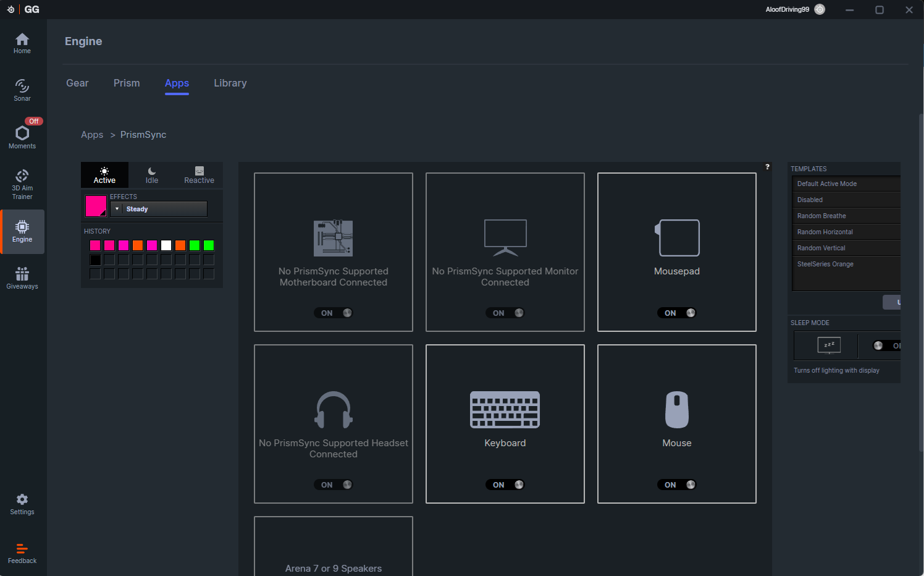Select the Idle lighting mode tab
This screenshot has width=924, height=576.
tap(152, 175)
